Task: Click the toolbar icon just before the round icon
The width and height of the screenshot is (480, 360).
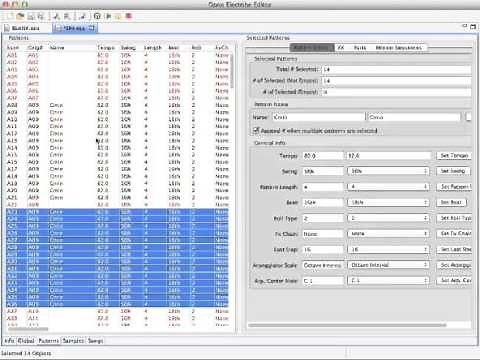Action: [82, 16]
